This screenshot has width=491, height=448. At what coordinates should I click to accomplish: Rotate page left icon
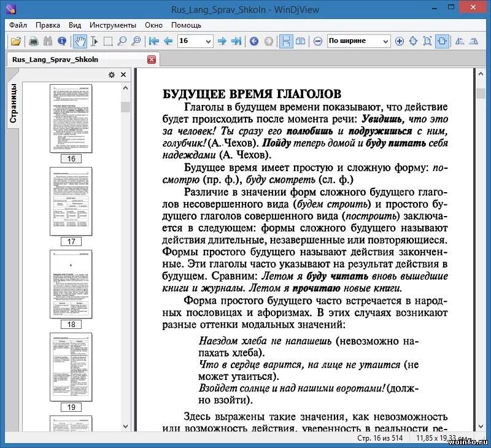pyautogui.click(x=460, y=41)
